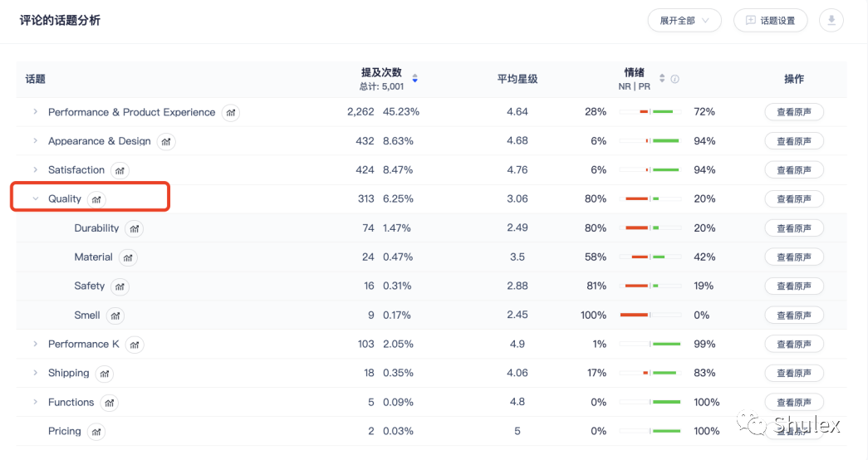Click the 3.06 average rating value
This screenshot has width=868, height=460.
[x=517, y=198]
